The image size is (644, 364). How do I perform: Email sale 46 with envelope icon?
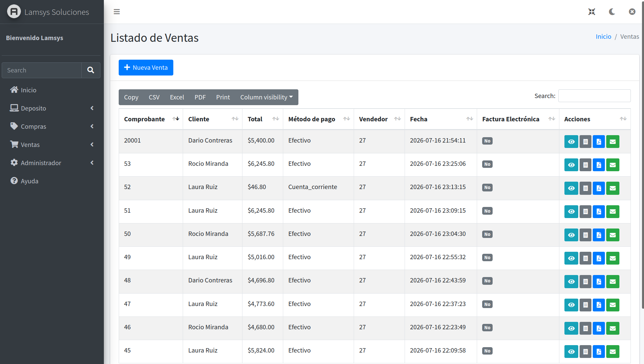pos(613,328)
